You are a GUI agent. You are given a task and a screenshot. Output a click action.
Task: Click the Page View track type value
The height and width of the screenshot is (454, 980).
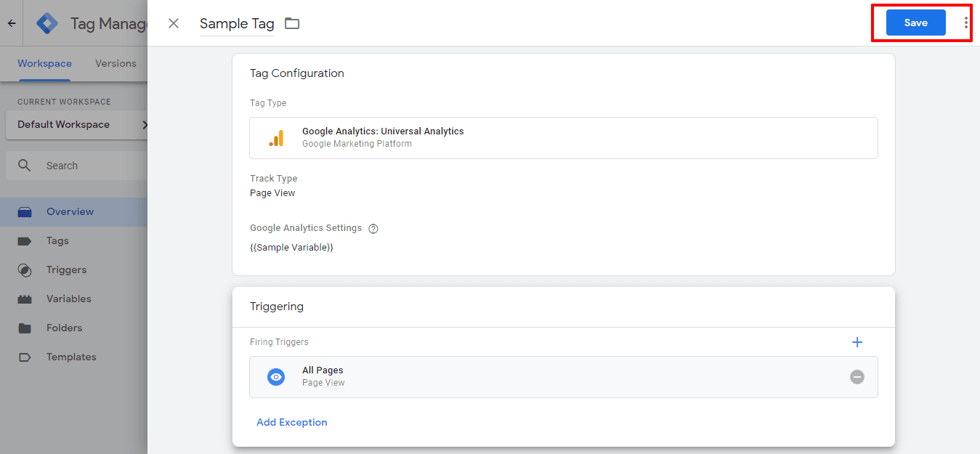point(272,193)
